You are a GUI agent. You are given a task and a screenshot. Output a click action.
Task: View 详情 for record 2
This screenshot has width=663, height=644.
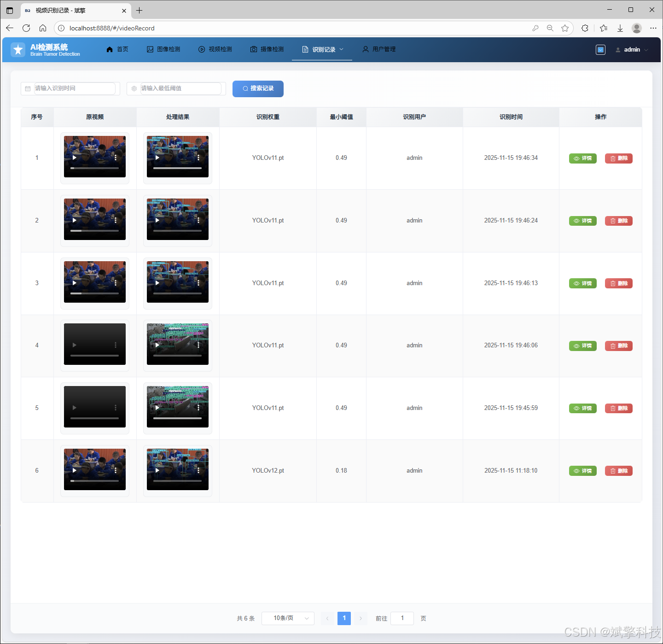coord(582,221)
